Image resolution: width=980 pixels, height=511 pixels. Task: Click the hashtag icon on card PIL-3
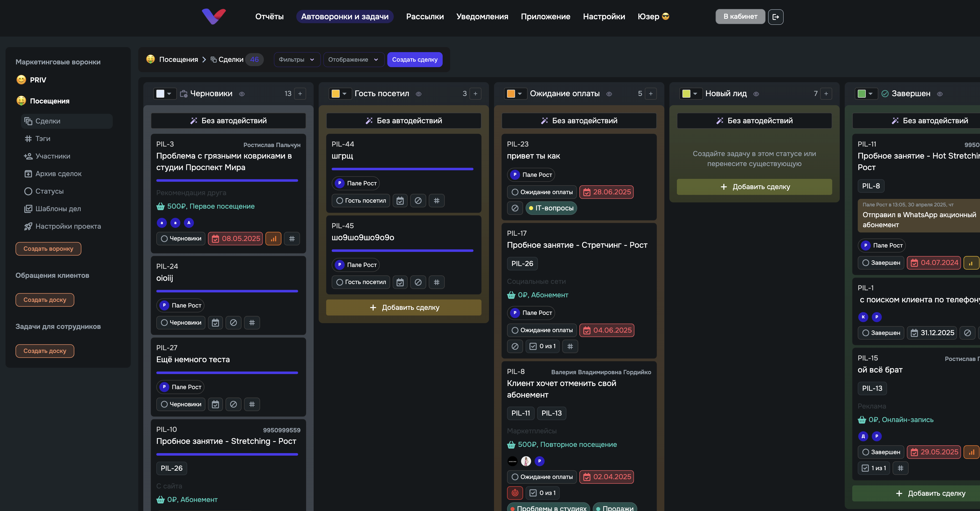(292, 238)
